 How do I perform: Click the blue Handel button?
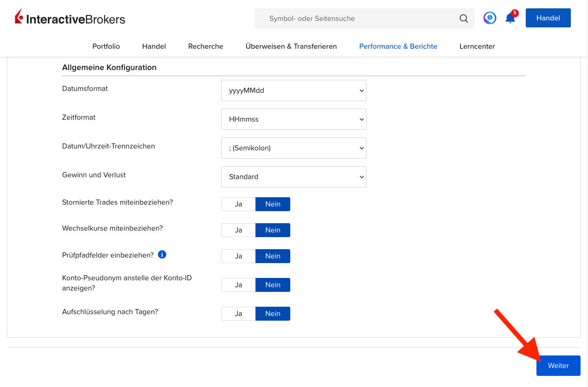[x=548, y=18]
